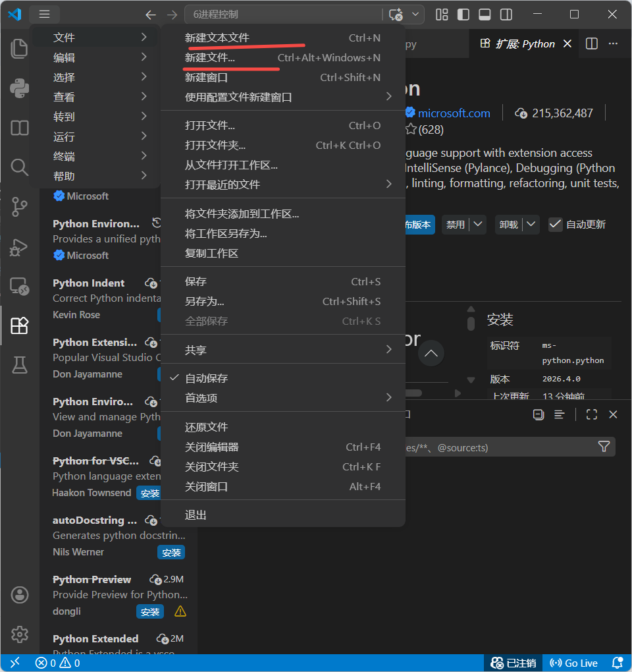Toggle the bottom panel visibility
The height and width of the screenshot is (672, 632).
485,14
